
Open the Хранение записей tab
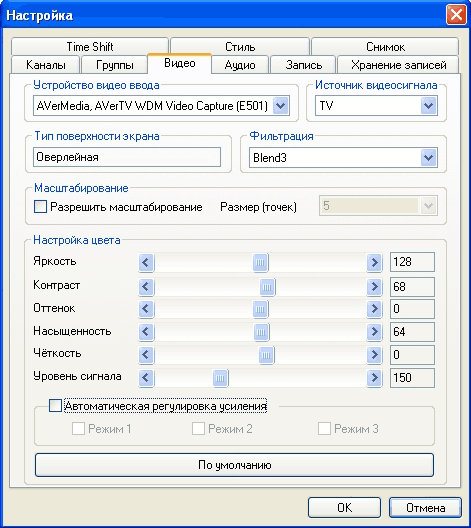398,65
